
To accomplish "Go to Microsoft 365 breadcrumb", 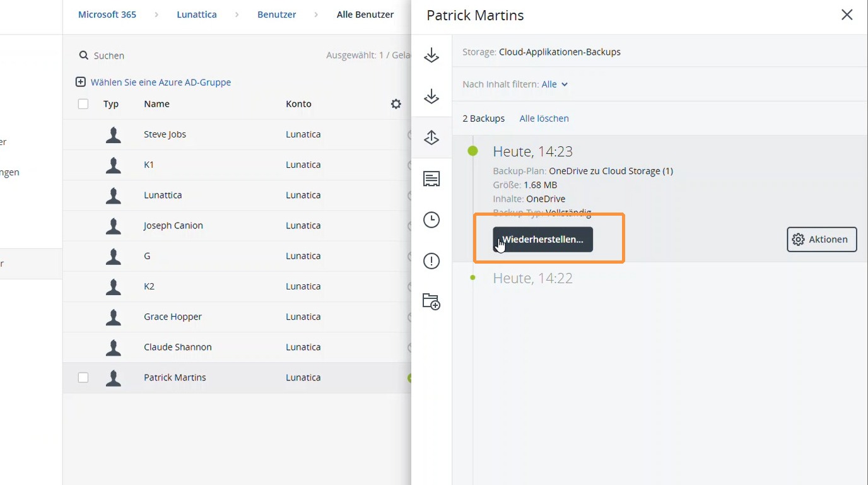I will coord(107,15).
